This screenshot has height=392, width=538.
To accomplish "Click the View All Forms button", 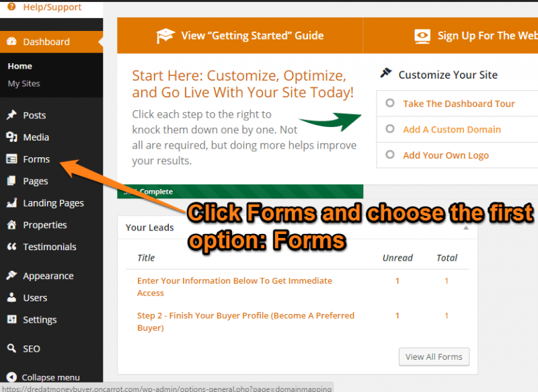I will click(434, 356).
